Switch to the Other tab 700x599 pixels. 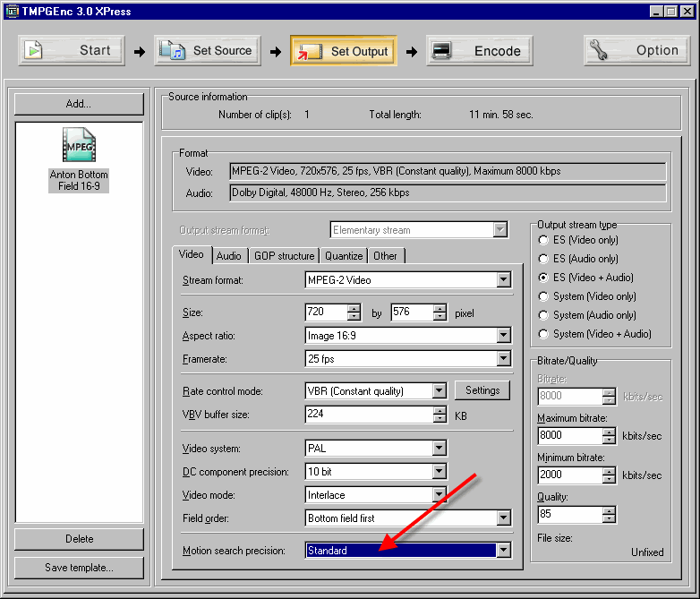click(385, 256)
